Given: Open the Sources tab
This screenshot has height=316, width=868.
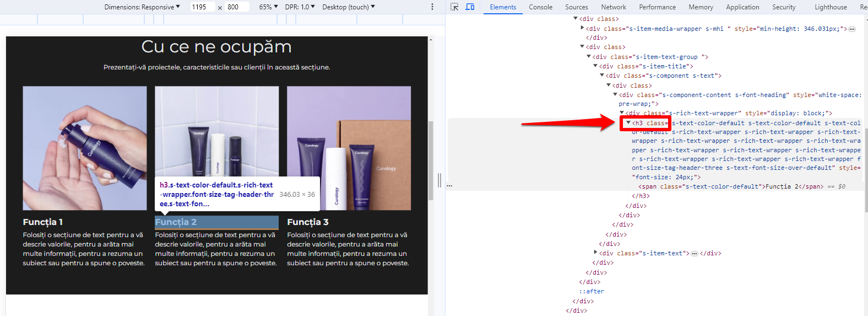Looking at the screenshot, I should [x=577, y=7].
